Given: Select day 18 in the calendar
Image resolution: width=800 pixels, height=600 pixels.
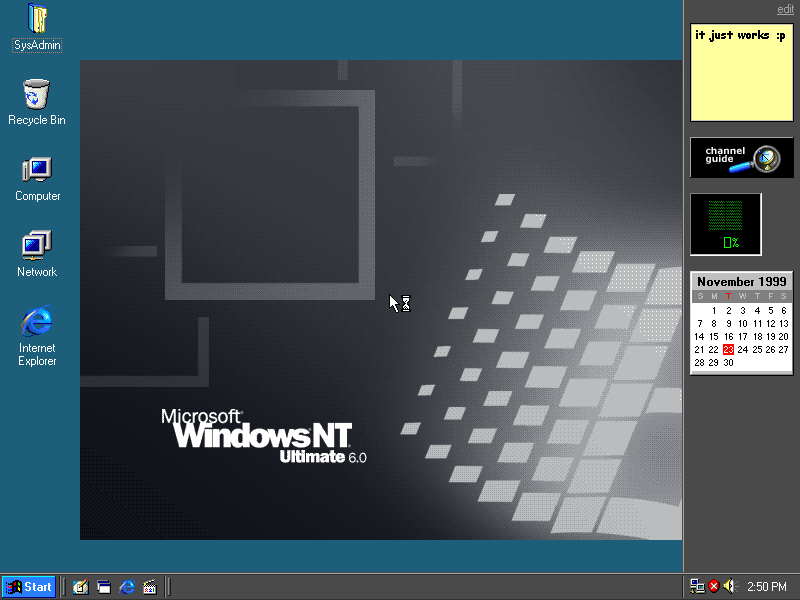Looking at the screenshot, I should pos(758,337).
